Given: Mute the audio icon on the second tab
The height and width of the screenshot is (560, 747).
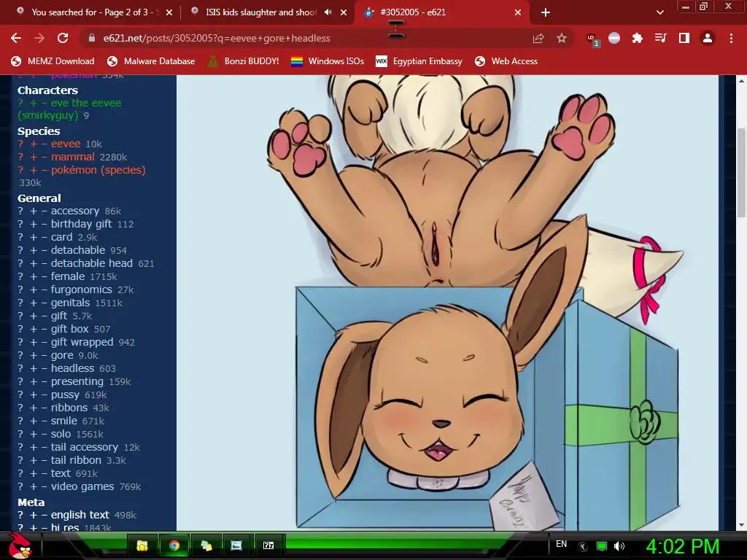Looking at the screenshot, I should 328,12.
